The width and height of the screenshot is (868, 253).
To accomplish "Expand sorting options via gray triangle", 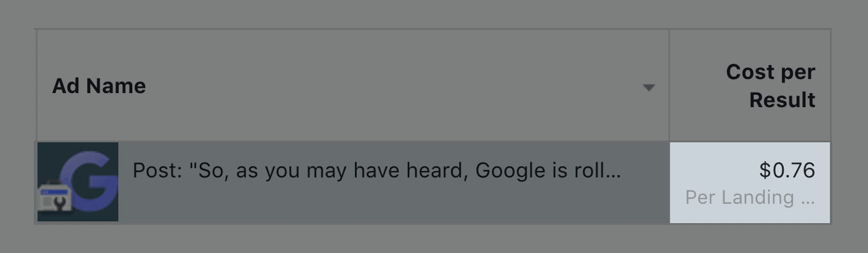I will point(648,88).
